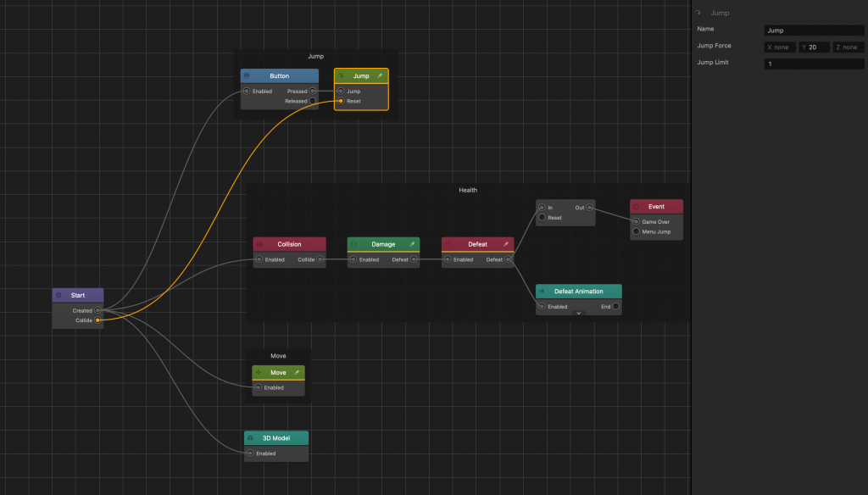
Task: Click the X none field of Jump Force
Action: click(x=779, y=47)
